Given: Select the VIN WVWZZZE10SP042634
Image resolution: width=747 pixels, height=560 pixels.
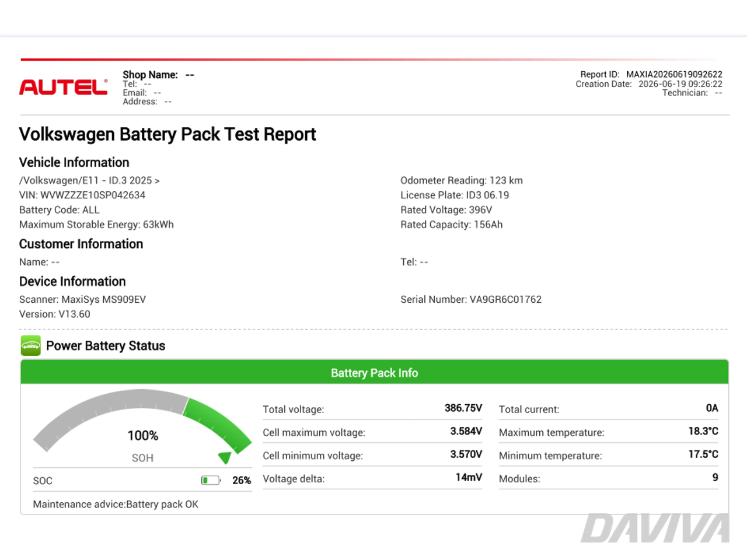Looking at the screenshot, I should pos(82,195).
